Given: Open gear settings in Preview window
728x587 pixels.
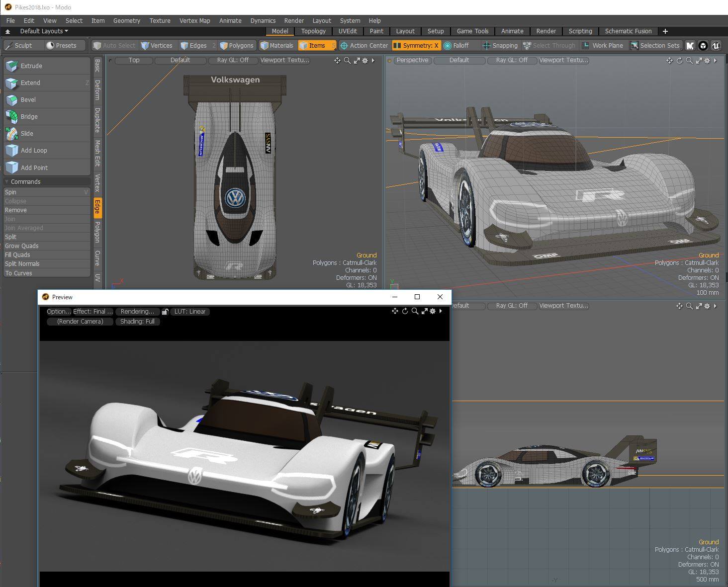Looking at the screenshot, I should pyautogui.click(x=433, y=311).
